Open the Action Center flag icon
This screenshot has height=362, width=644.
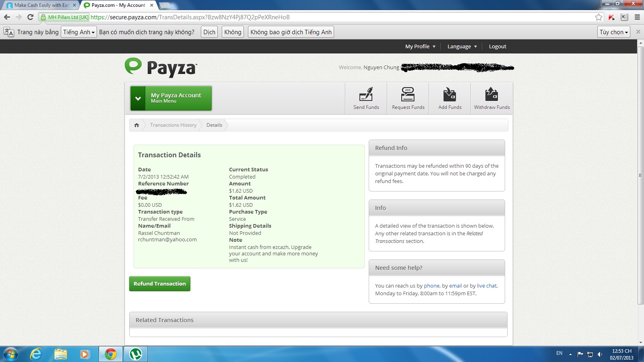tap(580, 354)
